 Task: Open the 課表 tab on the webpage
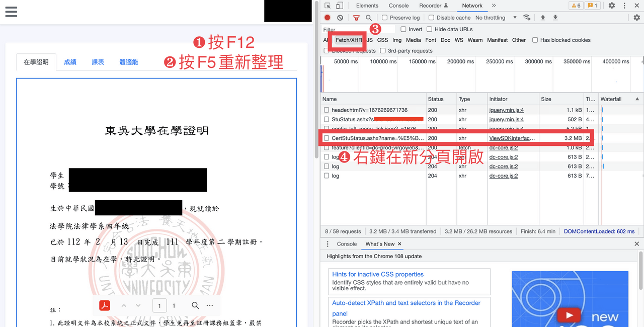[98, 62]
